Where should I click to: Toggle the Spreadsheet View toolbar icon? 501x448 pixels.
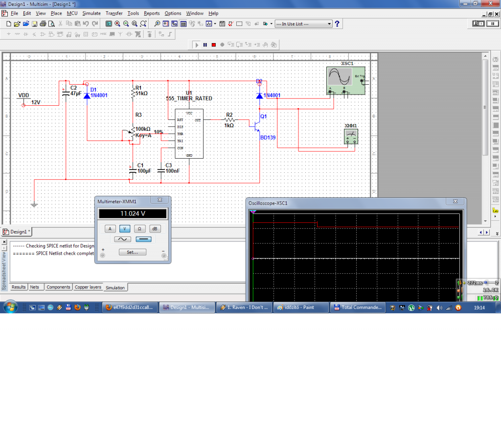tap(183, 24)
